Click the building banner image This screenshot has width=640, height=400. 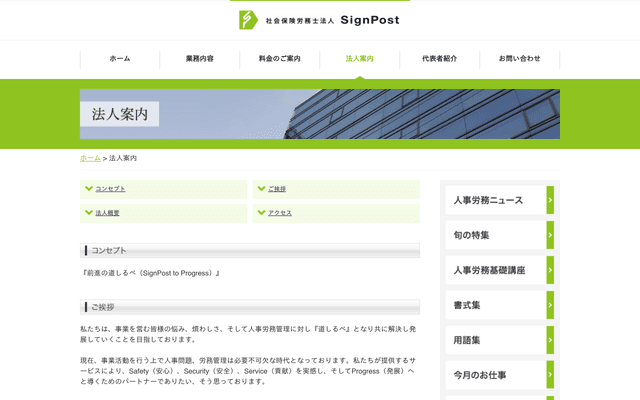tap(320, 114)
